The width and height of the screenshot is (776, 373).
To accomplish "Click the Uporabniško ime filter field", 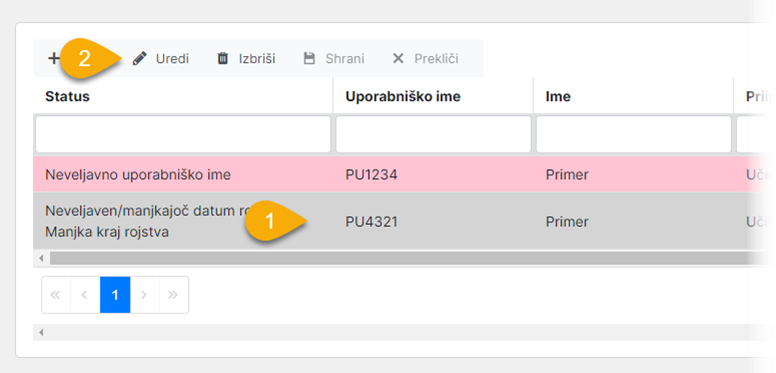I will 434,135.
